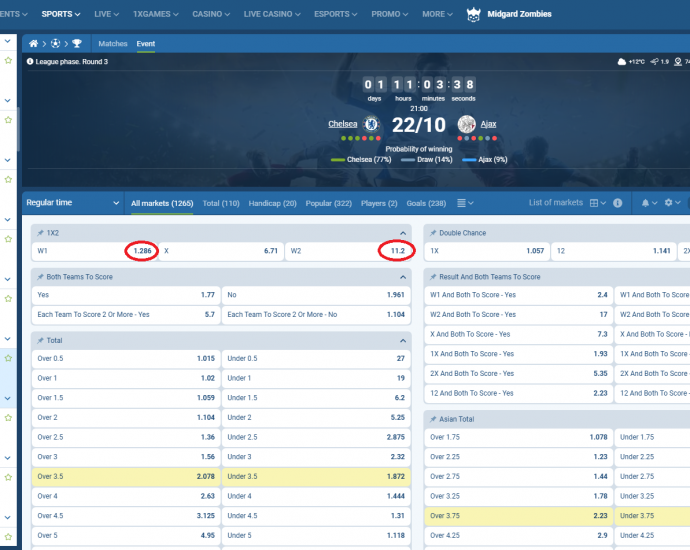Open the list view lines icon

coord(461,203)
